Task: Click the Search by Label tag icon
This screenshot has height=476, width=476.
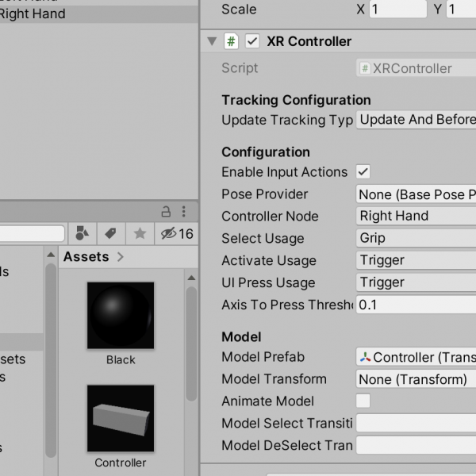Action: click(111, 233)
